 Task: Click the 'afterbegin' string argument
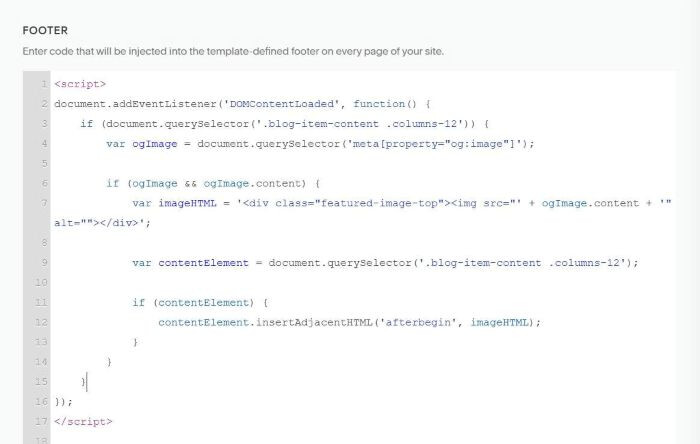pos(418,322)
